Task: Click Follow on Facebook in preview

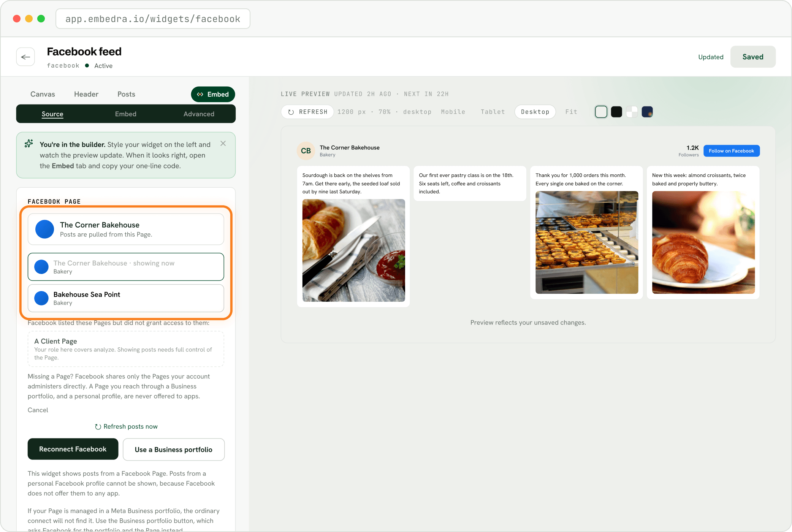Action: point(732,151)
